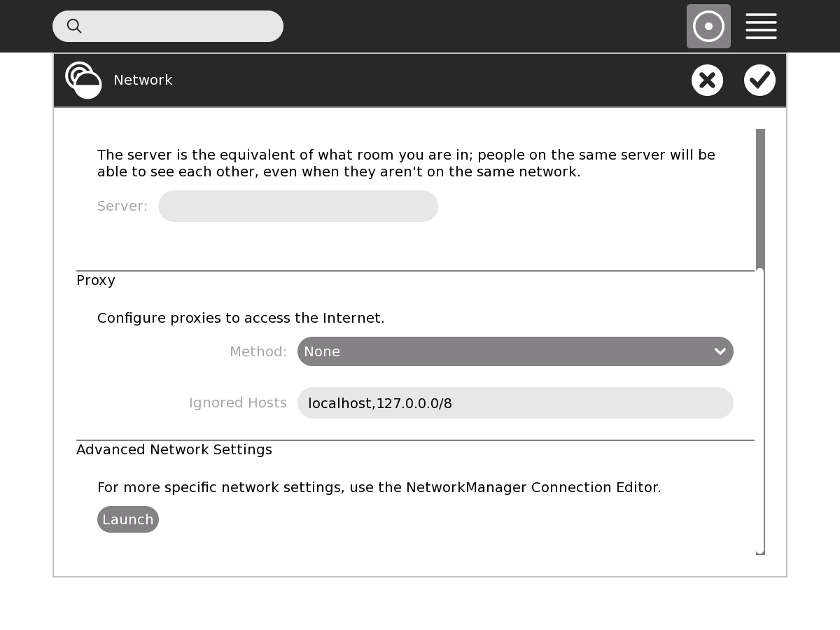Click the Network title text in the header
Screen dimensions: 840x630
pos(143,80)
